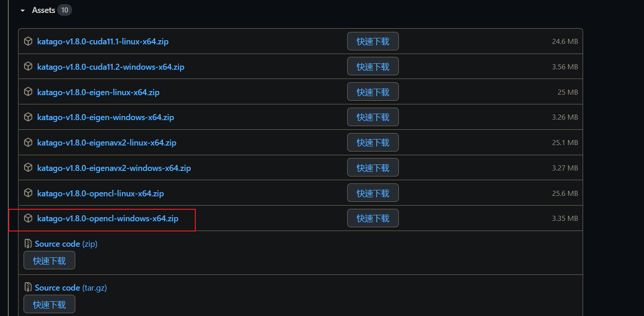The width and height of the screenshot is (644, 316).
Task: Click package icon beside eigen-linux zip
Action: click(28, 92)
